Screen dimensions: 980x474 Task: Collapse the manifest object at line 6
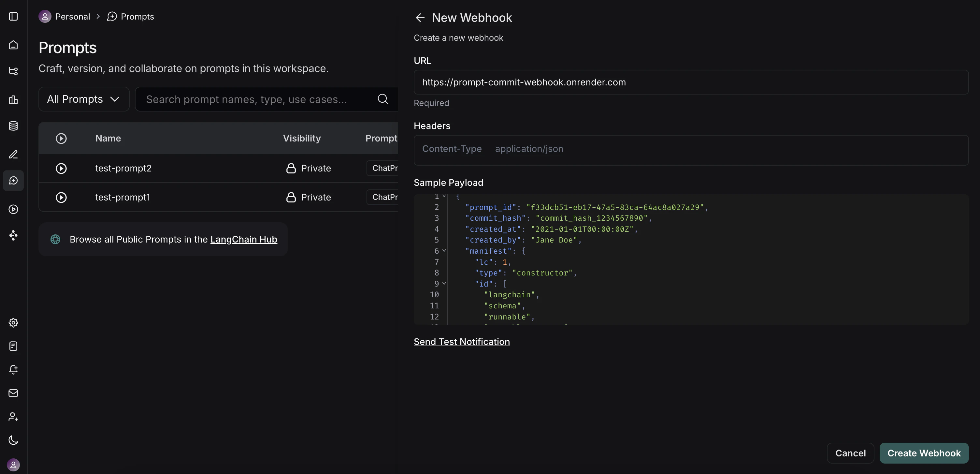pyautogui.click(x=444, y=250)
